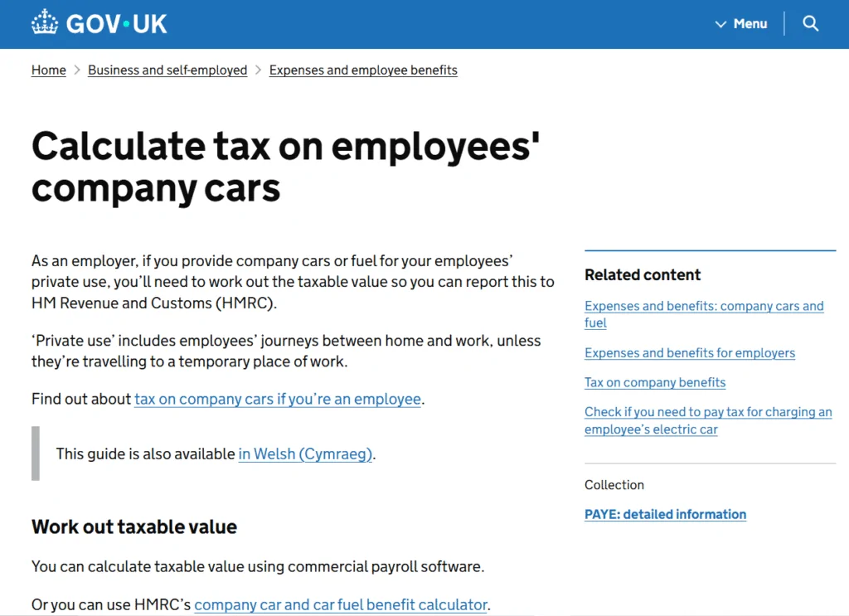
Task: Click the Collection label in sidebar
Action: pyautogui.click(x=614, y=484)
